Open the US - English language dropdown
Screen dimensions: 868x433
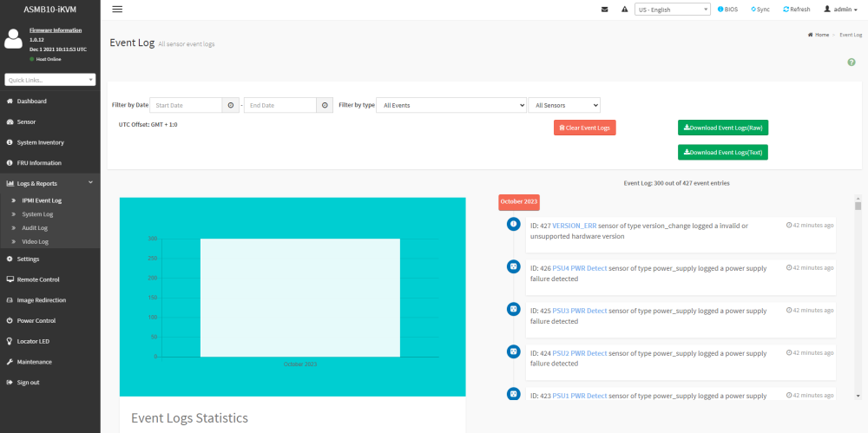673,10
